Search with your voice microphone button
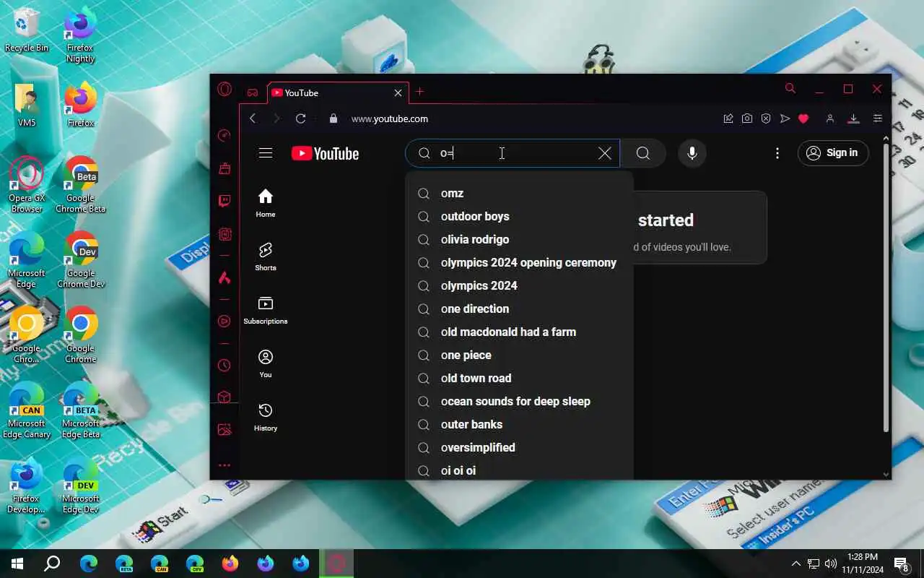 pyautogui.click(x=692, y=153)
